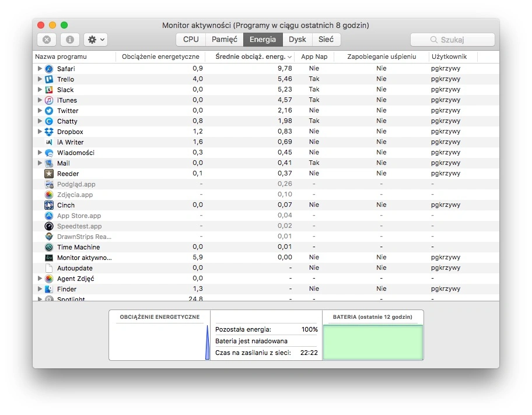Screen dimensions: 532x415
Task: Click the Chatty app icon
Action: pos(49,121)
